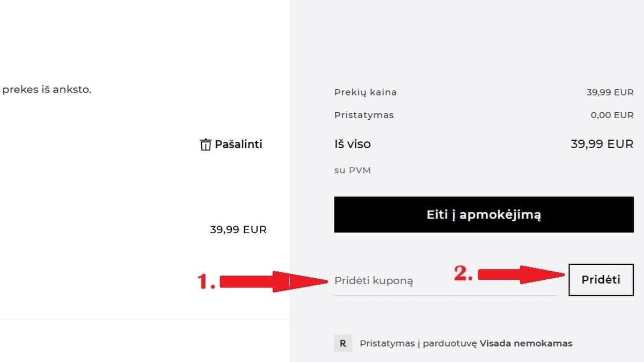Click the Visada nemokamas bold text
This screenshot has height=362, width=644.
[x=526, y=343]
